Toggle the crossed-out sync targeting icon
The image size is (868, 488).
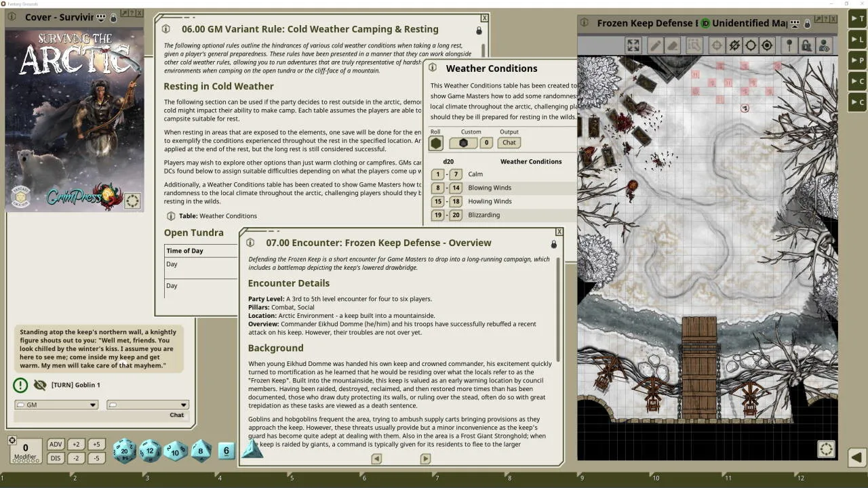(x=734, y=45)
